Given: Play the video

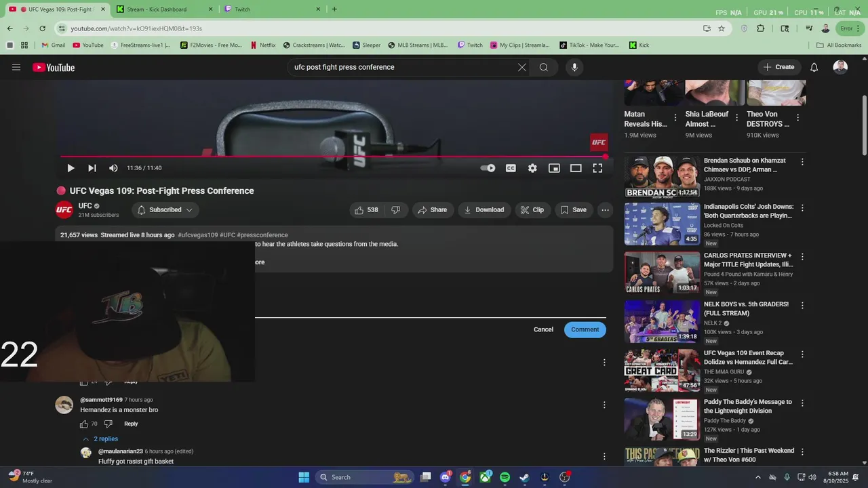Looking at the screenshot, I should click(71, 168).
